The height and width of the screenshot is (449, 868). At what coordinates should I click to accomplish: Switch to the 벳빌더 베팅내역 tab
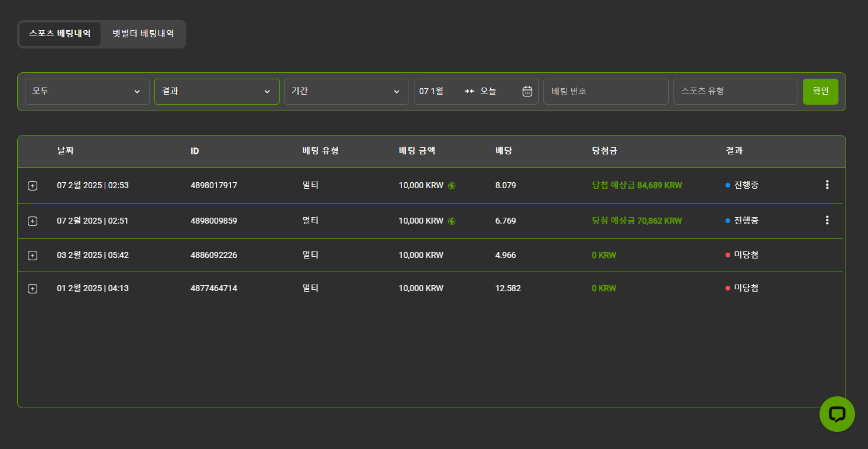tap(143, 34)
